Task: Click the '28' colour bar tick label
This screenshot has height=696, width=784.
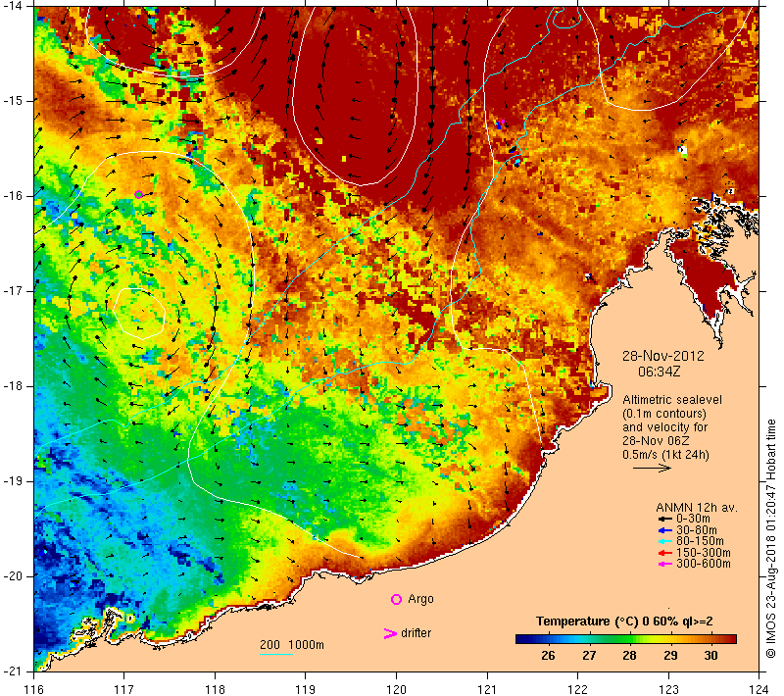Action: [629, 656]
